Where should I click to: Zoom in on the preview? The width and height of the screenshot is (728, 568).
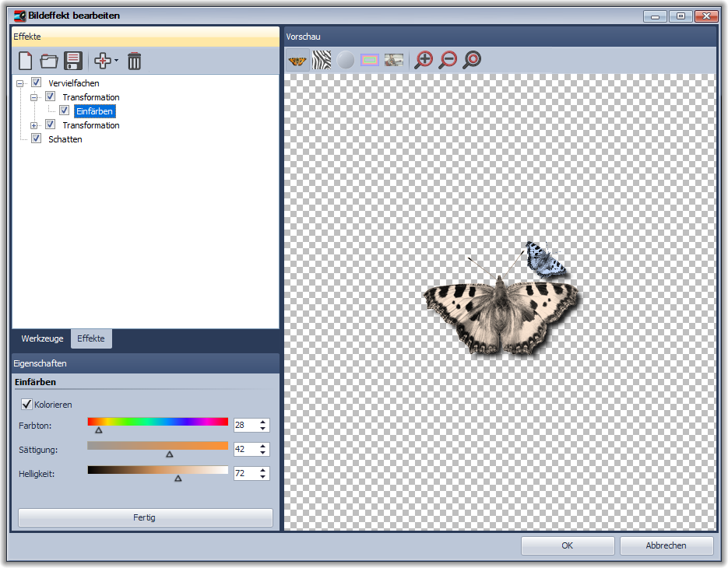tap(424, 60)
